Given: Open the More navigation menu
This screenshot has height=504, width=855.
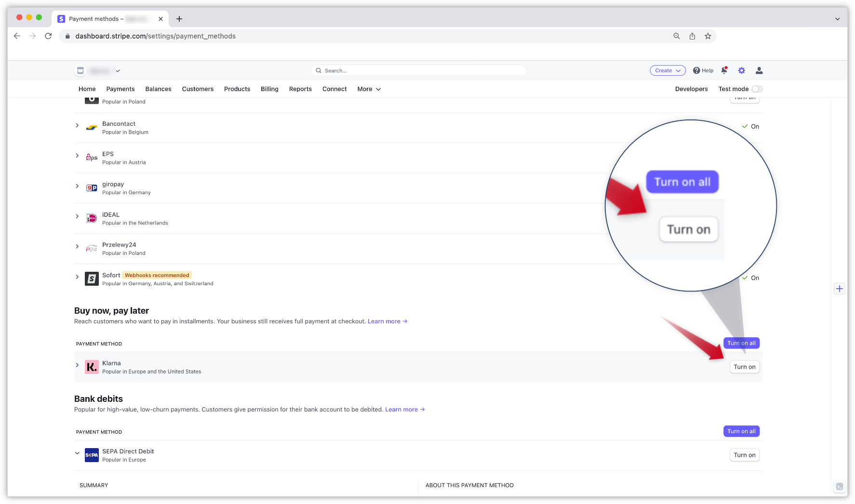Looking at the screenshot, I should [369, 89].
